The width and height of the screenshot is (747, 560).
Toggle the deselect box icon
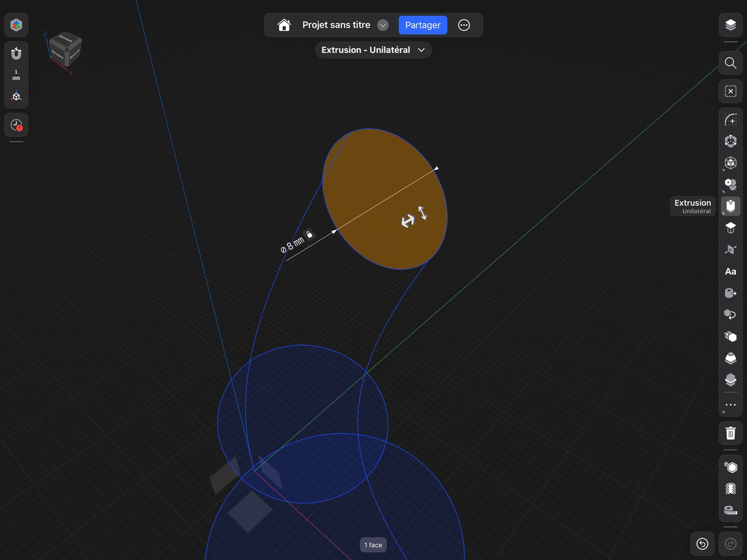[x=730, y=91]
